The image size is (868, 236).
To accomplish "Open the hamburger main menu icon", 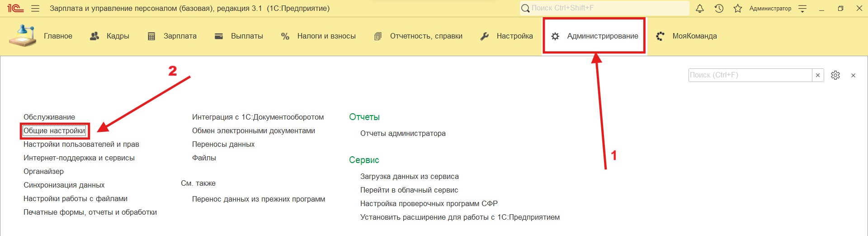I will click(x=35, y=9).
